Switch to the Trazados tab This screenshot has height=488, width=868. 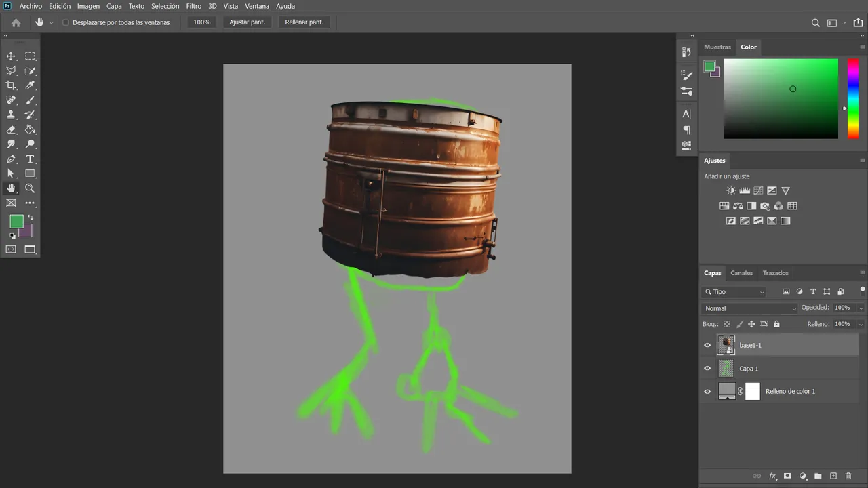776,273
